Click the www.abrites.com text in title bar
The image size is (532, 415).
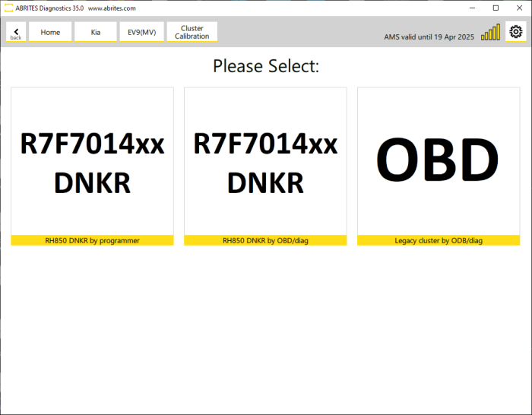click(x=112, y=8)
